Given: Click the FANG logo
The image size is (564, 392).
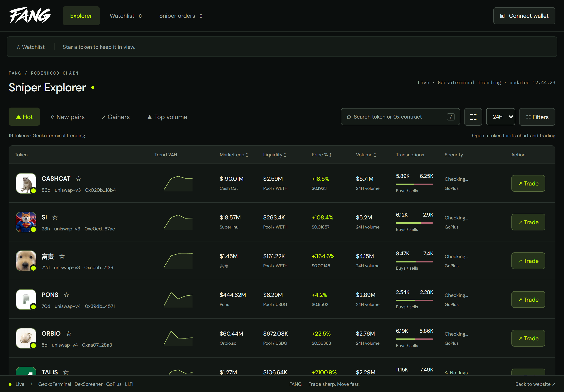Looking at the screenshot, I should pyautogui.click(x=30, y=16).
